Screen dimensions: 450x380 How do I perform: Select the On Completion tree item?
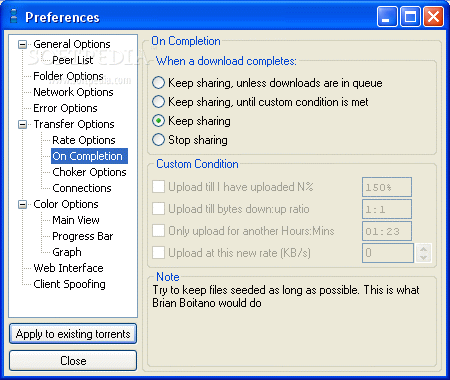(x=88, y=156)
